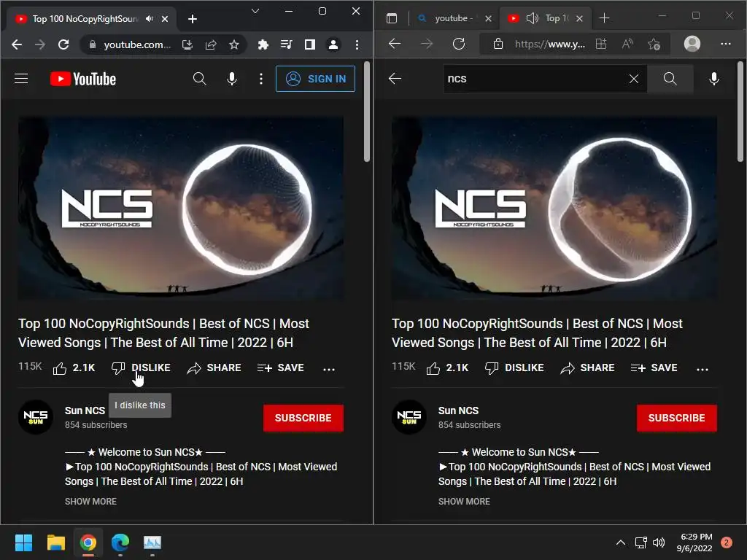This screenshot has height=560, width=747.
Task: Open new tab in Edge
Action: (604, 18)
